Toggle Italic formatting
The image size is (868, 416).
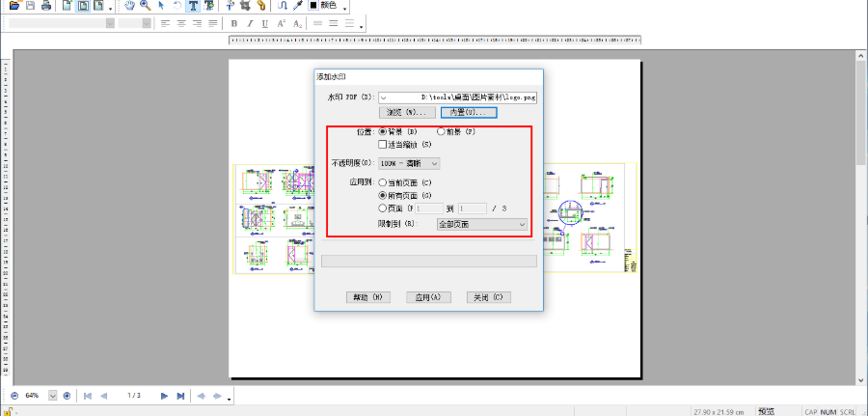click(250, 23)
